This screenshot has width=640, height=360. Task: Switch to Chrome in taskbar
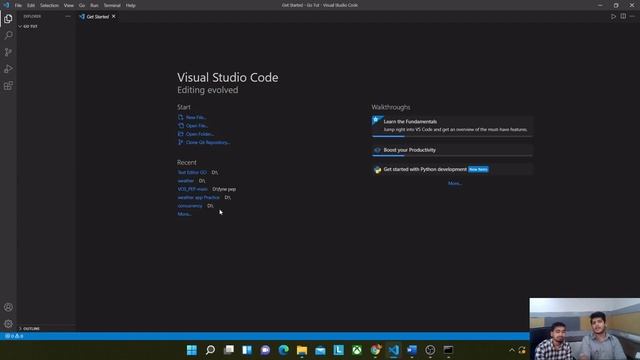[x=375, y=350]
